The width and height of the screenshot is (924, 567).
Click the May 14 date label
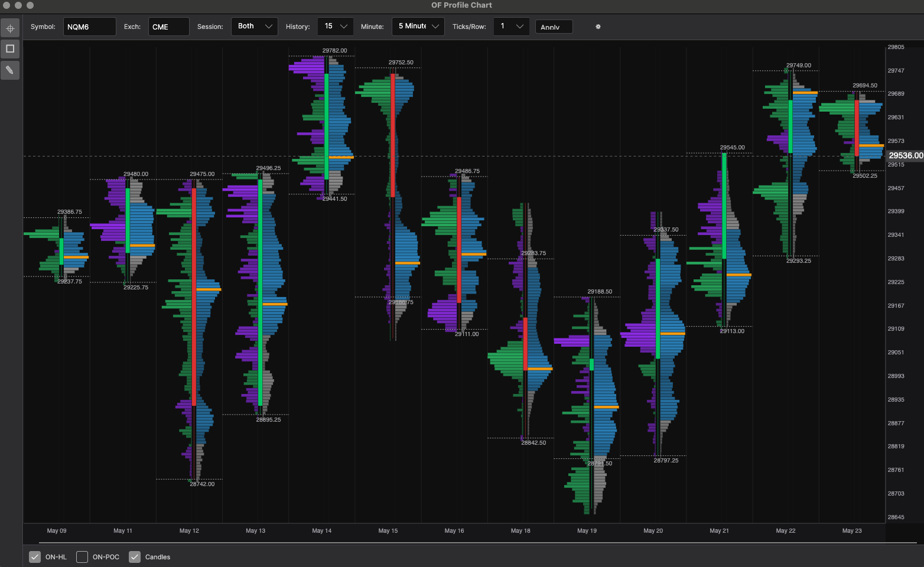pos(322,530)
